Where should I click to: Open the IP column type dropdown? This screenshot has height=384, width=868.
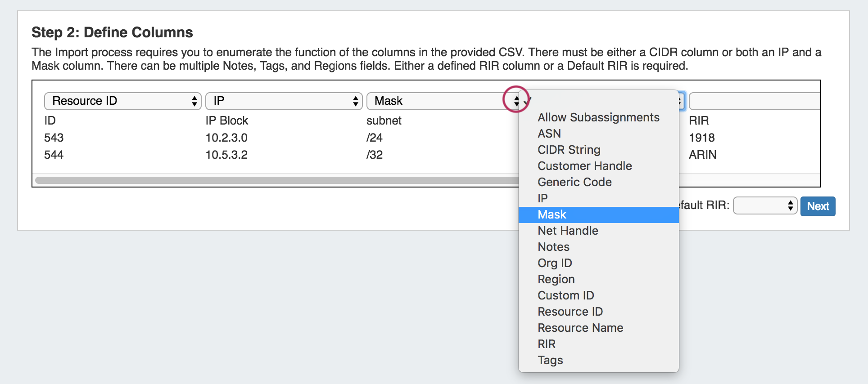[x=284, y=101]
